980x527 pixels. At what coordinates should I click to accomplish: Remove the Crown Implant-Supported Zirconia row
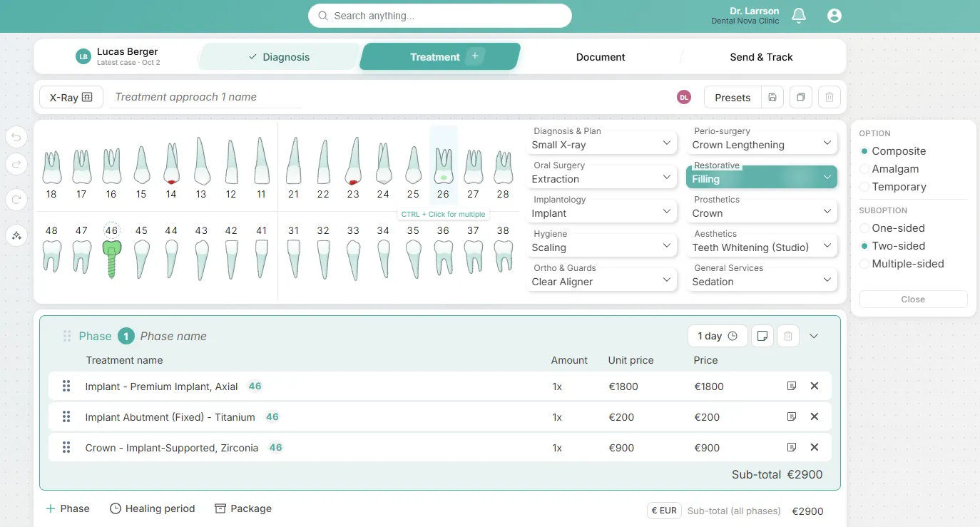point(815,447)
